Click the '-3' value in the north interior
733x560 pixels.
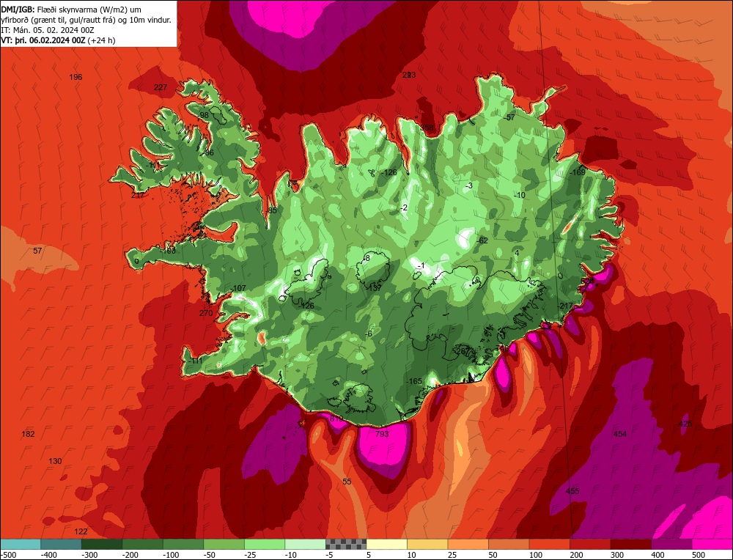tap(469, 185)
